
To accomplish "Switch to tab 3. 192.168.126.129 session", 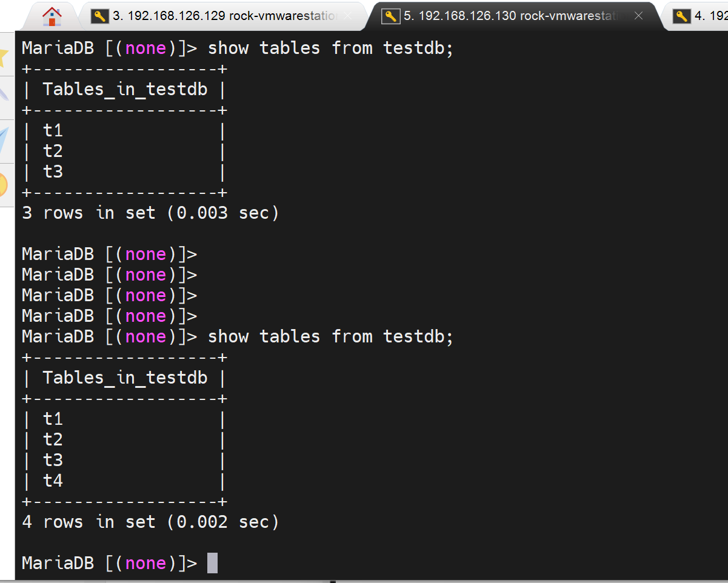I will [224, 16].
